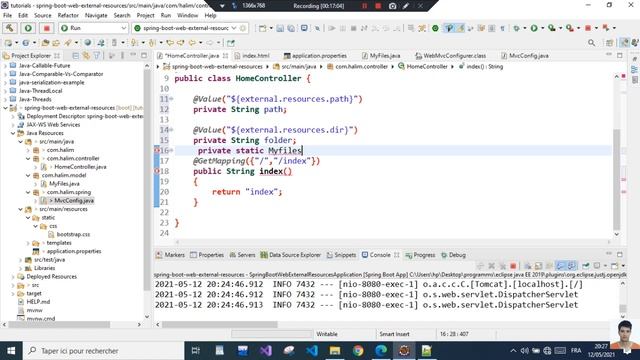Screen dimensions: 640x360
Task: Open the Data Source Explorer tab
Action: (x=291, y=255)
